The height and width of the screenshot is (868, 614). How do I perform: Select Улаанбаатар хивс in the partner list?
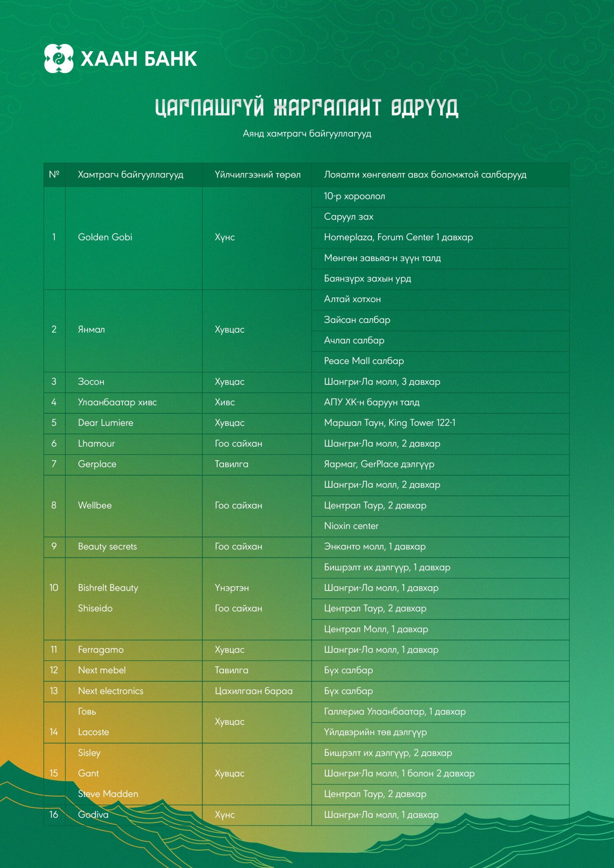[117, 402]
